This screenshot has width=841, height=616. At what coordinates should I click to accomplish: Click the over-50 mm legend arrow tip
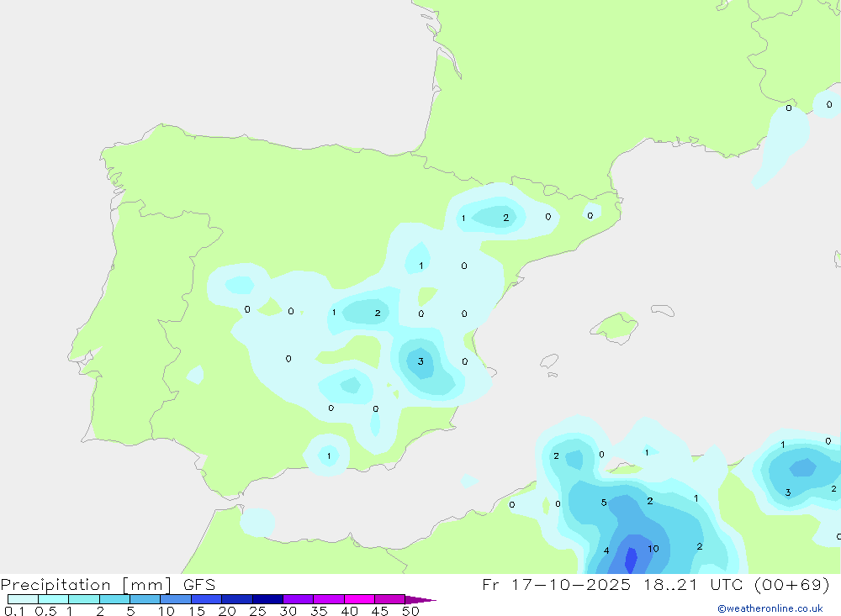[420, 599]
